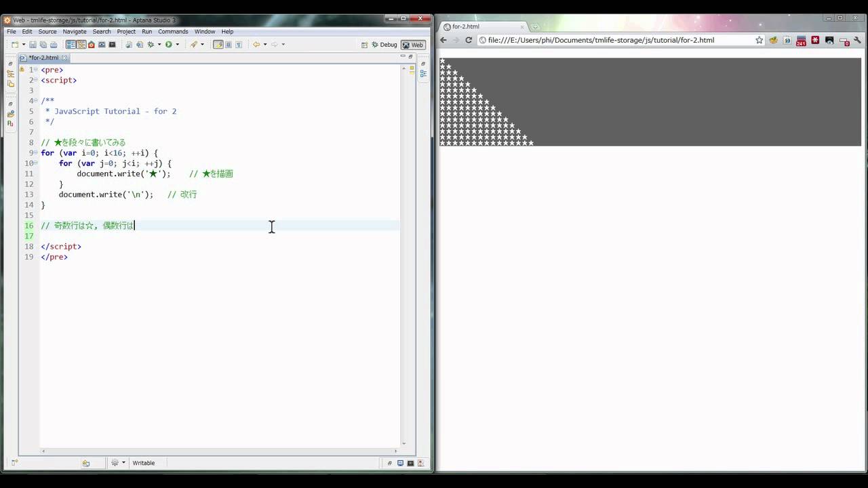This screenshot has width=868, height=488.
Task: Open the New file dropdown arrow
Action: click(23, 45)
